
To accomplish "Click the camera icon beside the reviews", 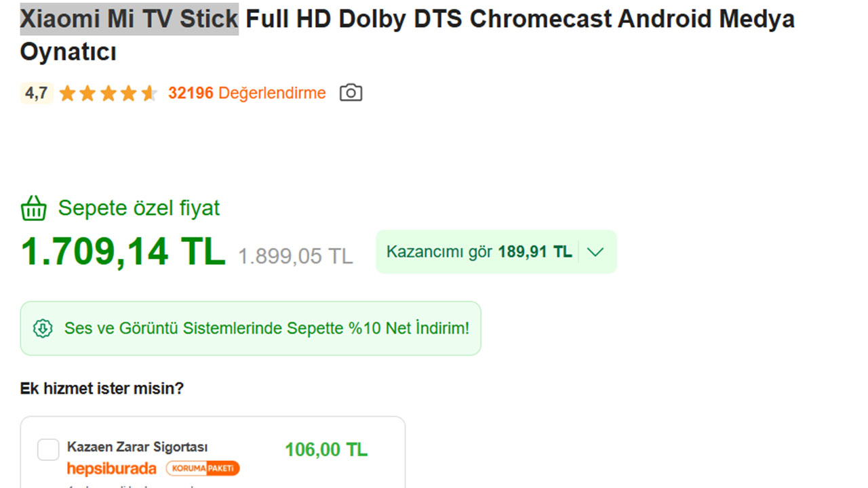I will click(x=351, y=93).
